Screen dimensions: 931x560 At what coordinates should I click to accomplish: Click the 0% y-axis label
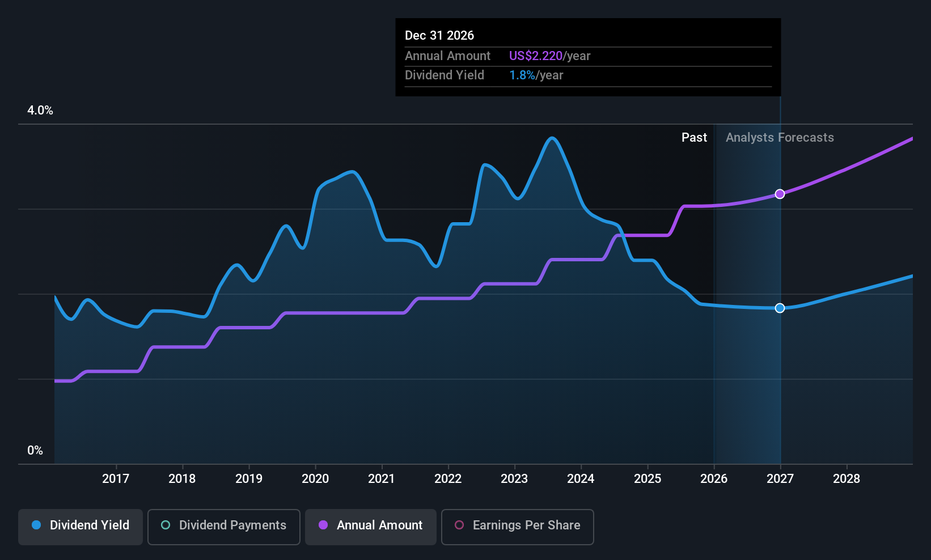click(x=35, y=451)
